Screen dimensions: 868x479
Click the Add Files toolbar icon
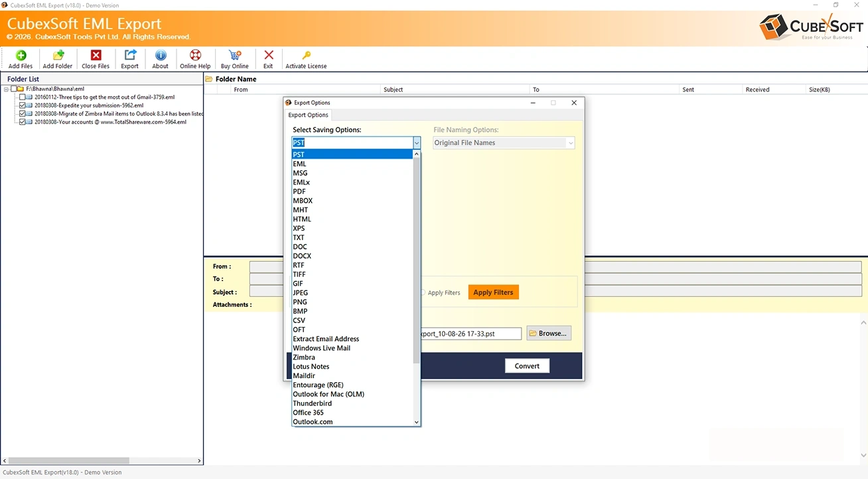tap(21, 55)
